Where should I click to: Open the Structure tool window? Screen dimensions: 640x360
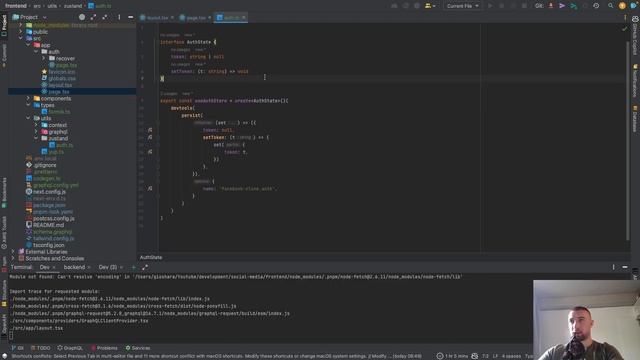[4, 293]
